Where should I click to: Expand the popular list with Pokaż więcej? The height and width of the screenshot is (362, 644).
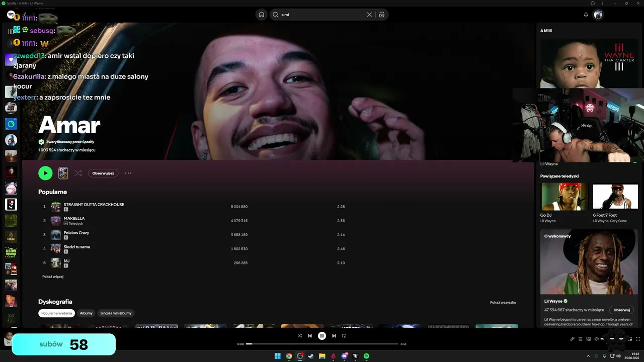click(x=53, y=277)
